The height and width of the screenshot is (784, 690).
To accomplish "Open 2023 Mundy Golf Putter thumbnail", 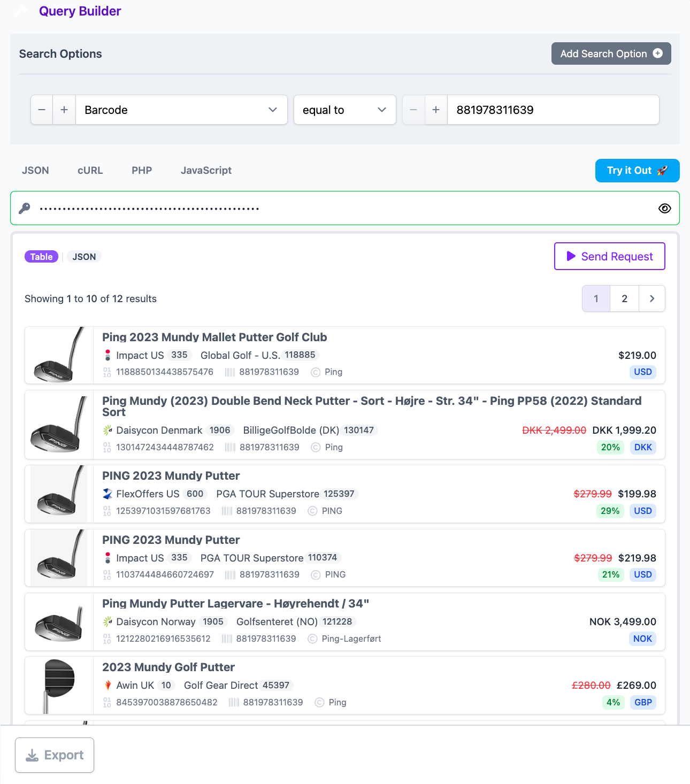I will pyautogui.click(x=59, y=686).
